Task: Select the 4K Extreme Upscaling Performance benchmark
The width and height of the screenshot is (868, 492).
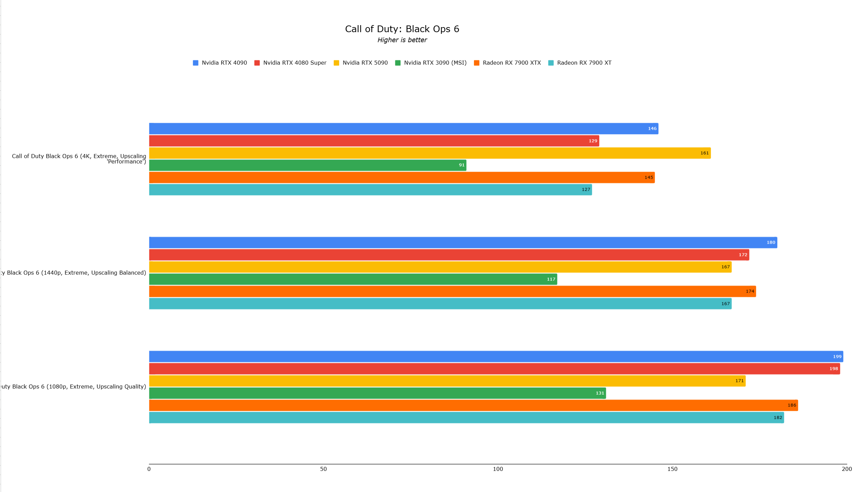Action: click(x=79, y=158)
